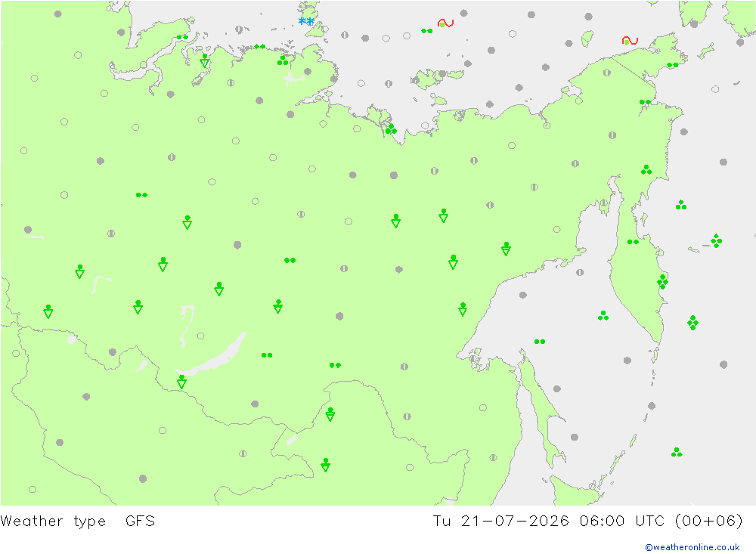
Task: Click the red symbol above the Chukotka peninsula
Action: (x=630, y=41)
